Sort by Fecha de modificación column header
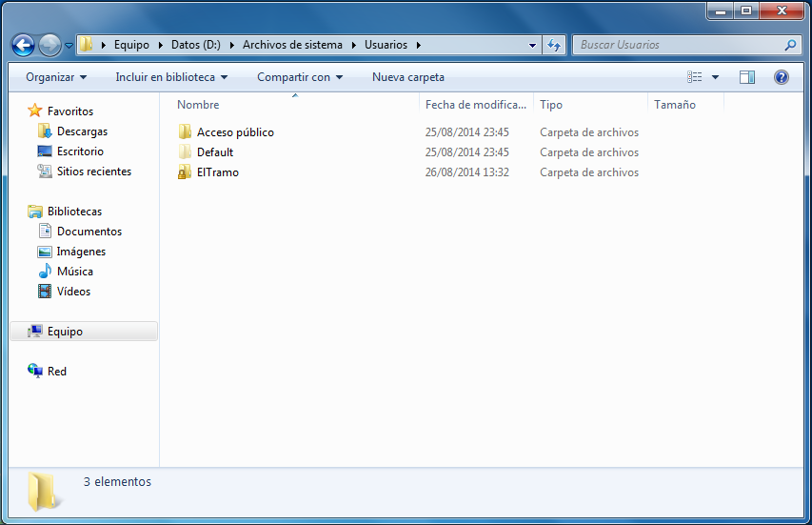Screen dimensions: 812x525 point(476,105)
